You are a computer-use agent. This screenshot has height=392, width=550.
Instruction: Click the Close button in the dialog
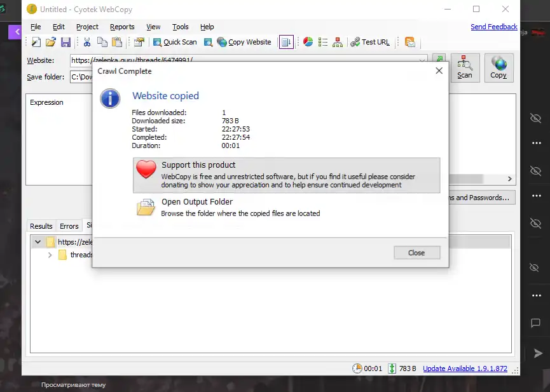click(x=416, y=253)
